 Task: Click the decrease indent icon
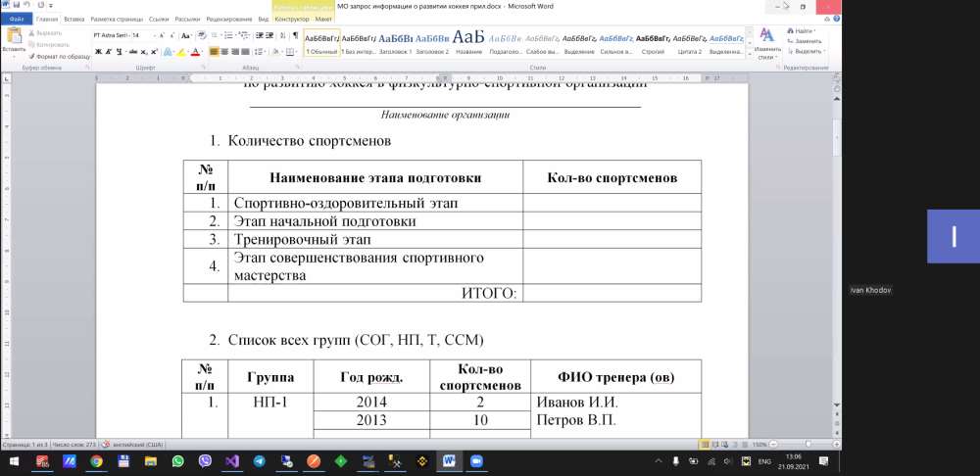click(258, 35)
